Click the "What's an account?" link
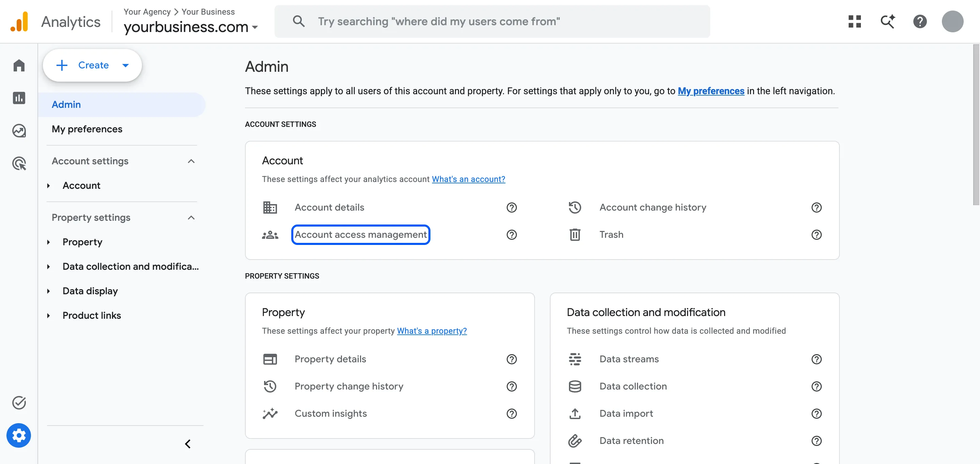Image resolution: width=980 pixels, height=464 pixels. (468, 179)
